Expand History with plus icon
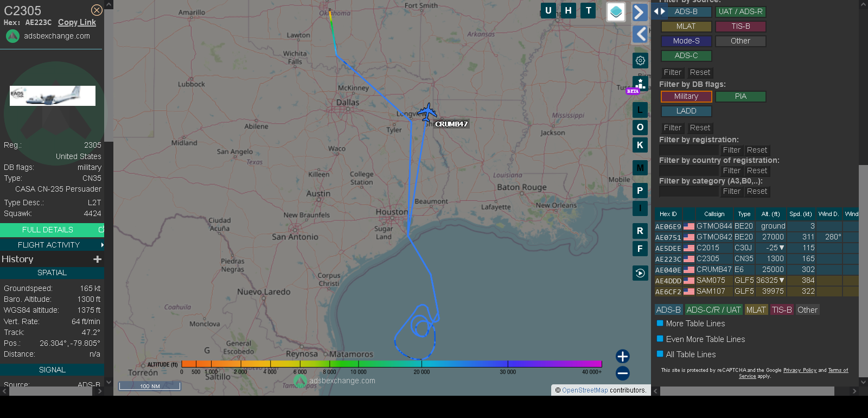This screenshot has width=868, height=418. tap(98, 259)
